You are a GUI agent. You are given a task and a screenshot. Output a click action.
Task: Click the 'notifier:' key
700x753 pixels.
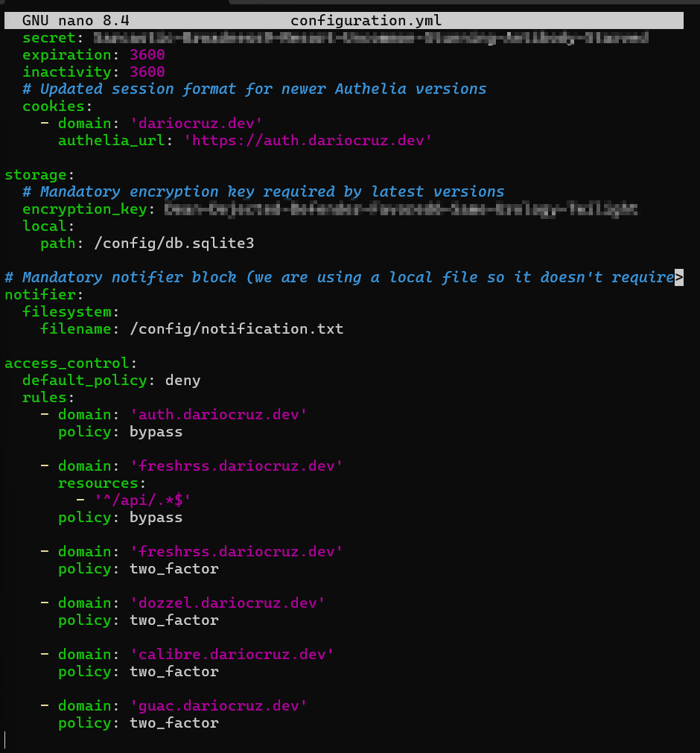(x=44, y=295)
